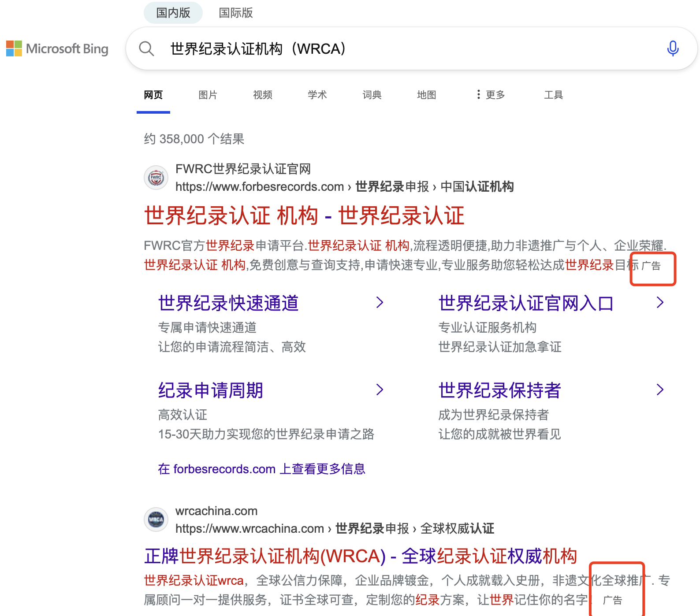Screen dimensions: 700x616
Task: Click 让您的申请流程简洁、高效 text
Action: (232, 347)
